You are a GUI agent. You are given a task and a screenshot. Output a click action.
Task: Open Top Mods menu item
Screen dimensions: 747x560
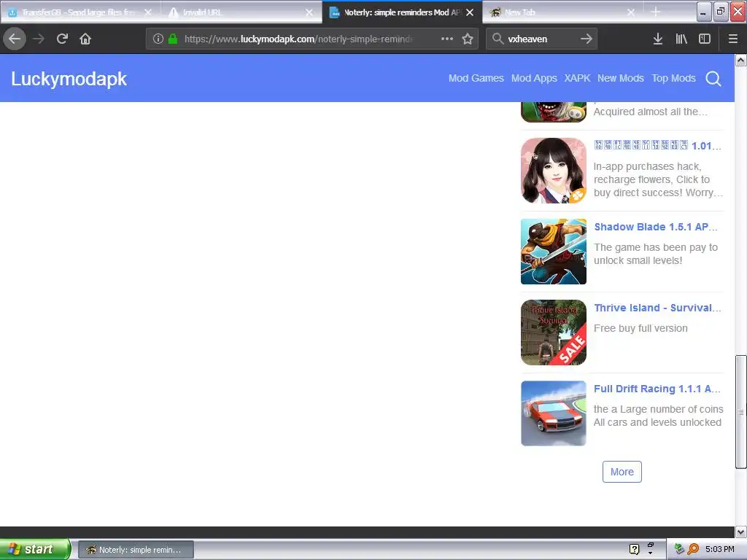(673, 78)
